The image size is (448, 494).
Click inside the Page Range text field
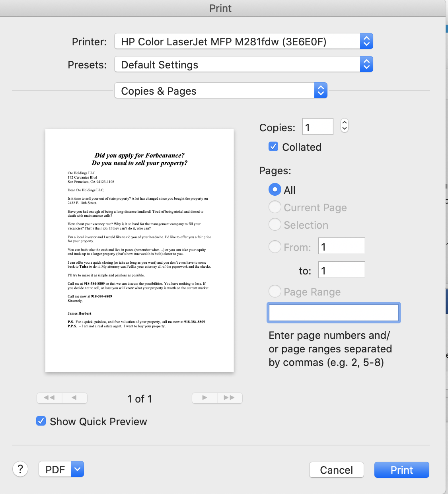pyautogui.click(x=333, y=313)
